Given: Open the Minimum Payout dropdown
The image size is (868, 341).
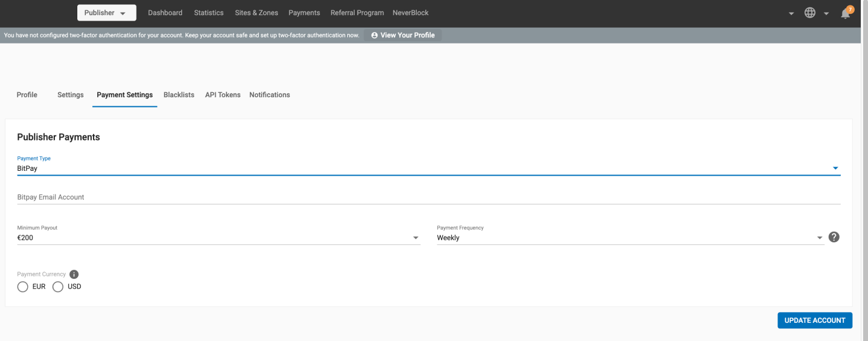Looking at the screenshot, I should coord(416,238).
